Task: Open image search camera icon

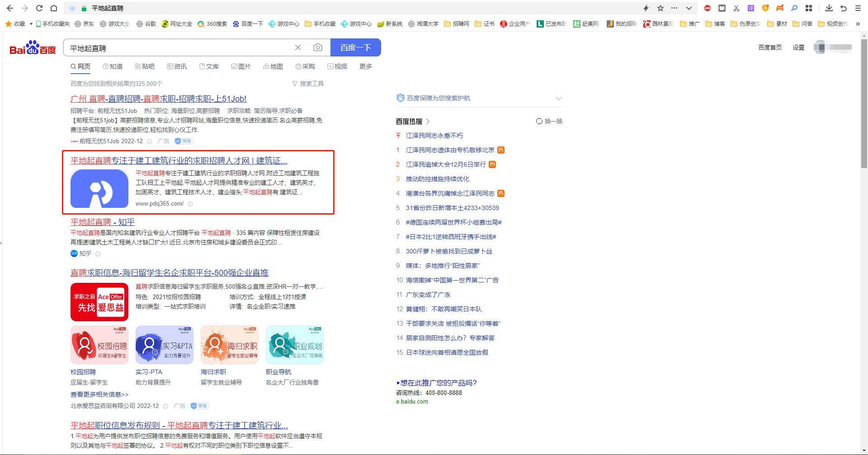Action: click(318, 47)
